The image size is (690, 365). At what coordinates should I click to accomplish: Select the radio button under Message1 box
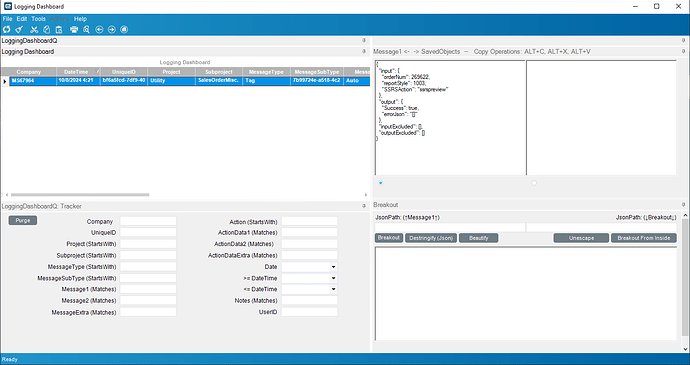pyautogui.click(x=381, y=183)
